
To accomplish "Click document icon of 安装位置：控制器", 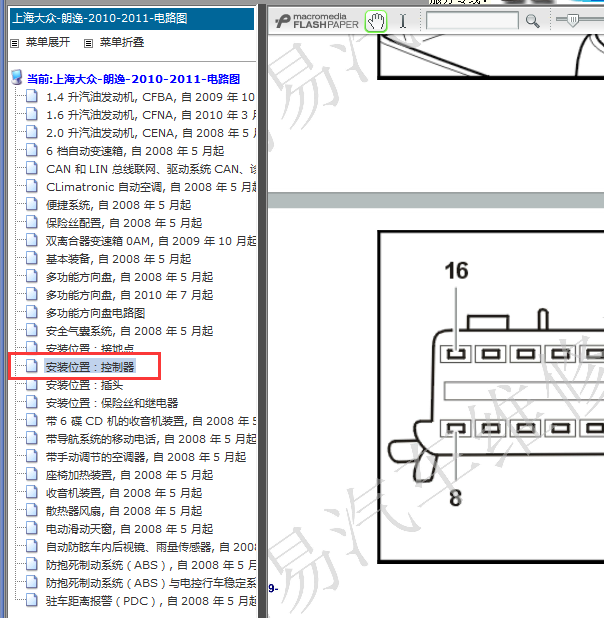I will tap(32, 366).
